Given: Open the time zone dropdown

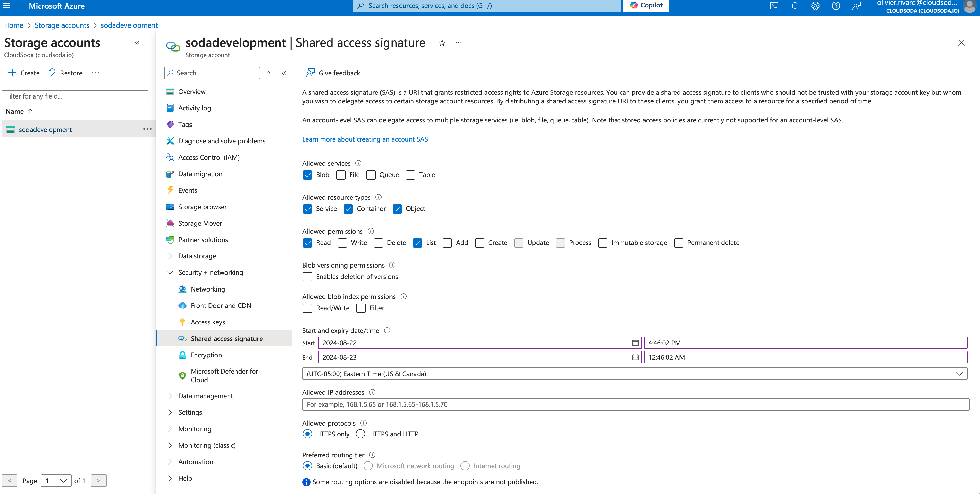Looking at the screenshot, I should click(x=634, y=374).
